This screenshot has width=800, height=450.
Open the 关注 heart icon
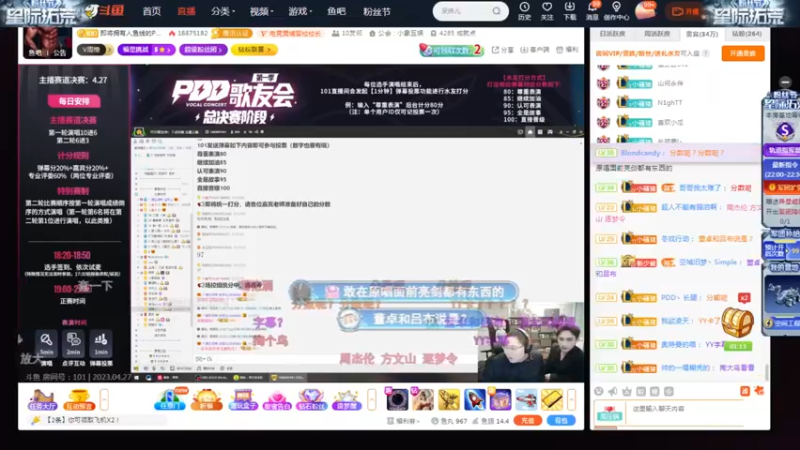tap(547, 11)
